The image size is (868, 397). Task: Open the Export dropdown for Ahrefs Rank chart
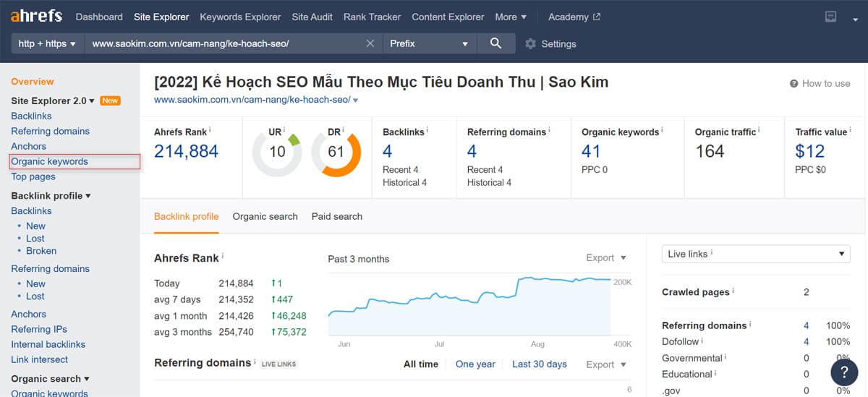click(x=606, y=257)
